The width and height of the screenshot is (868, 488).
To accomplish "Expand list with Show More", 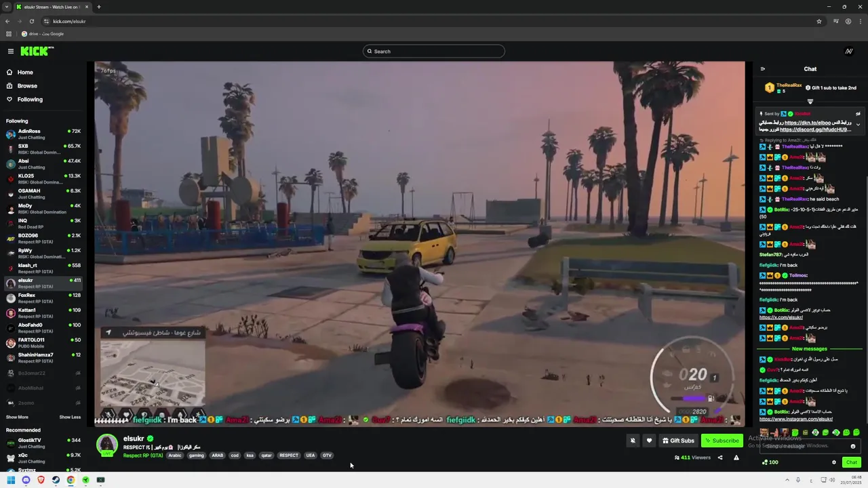I will (x=17, y=417).
